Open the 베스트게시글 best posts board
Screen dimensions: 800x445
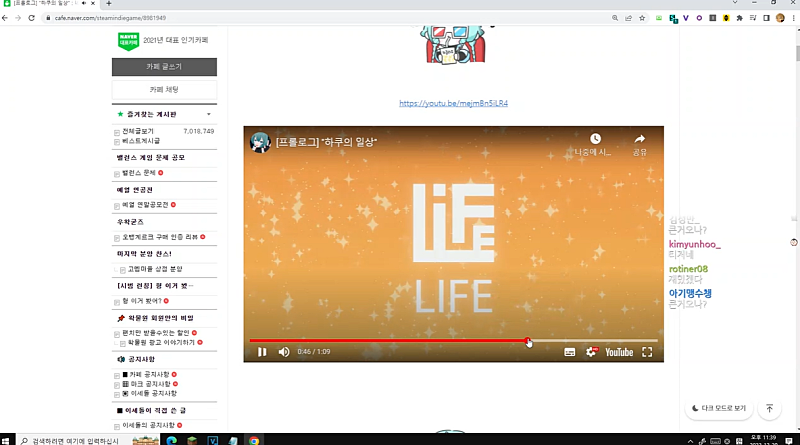click(x=141, y=141)
